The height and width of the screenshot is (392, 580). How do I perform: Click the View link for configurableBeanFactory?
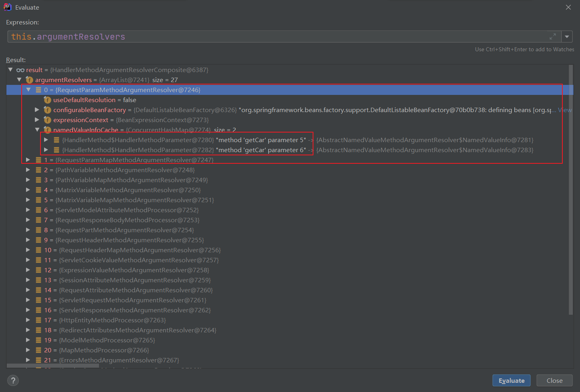click(565, 110)
